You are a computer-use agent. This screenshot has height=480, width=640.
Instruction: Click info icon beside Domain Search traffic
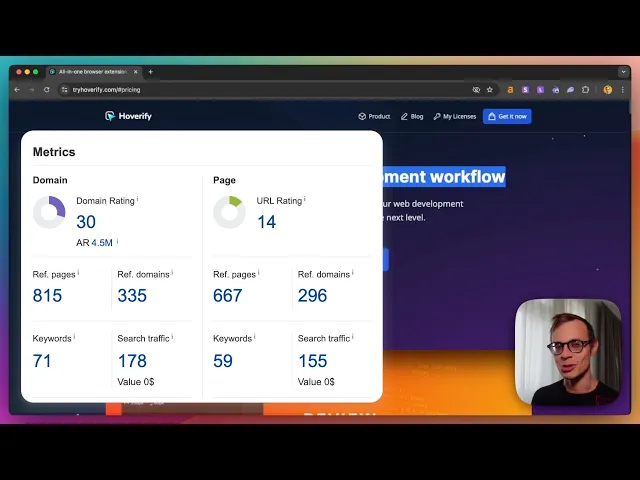click(x=172, y=336)
